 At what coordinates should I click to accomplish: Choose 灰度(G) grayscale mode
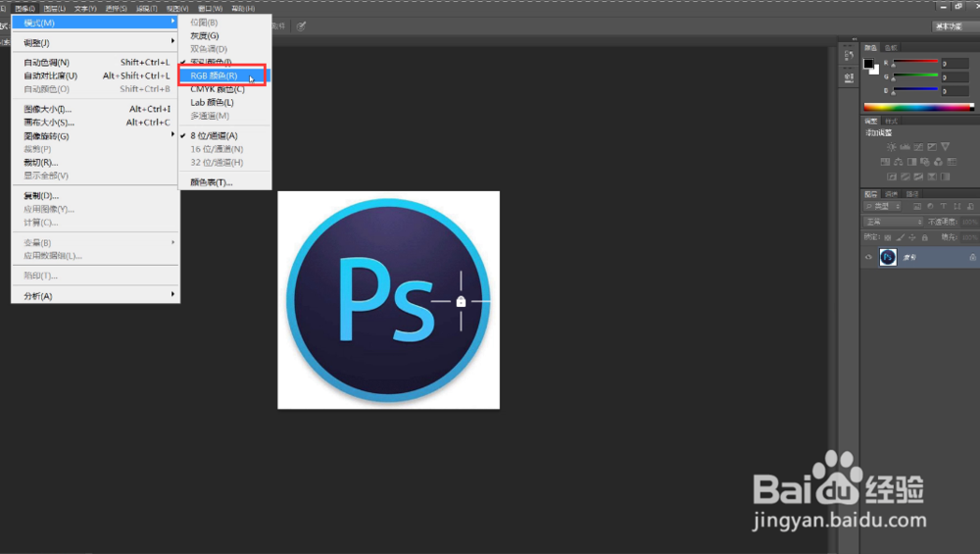225,35
